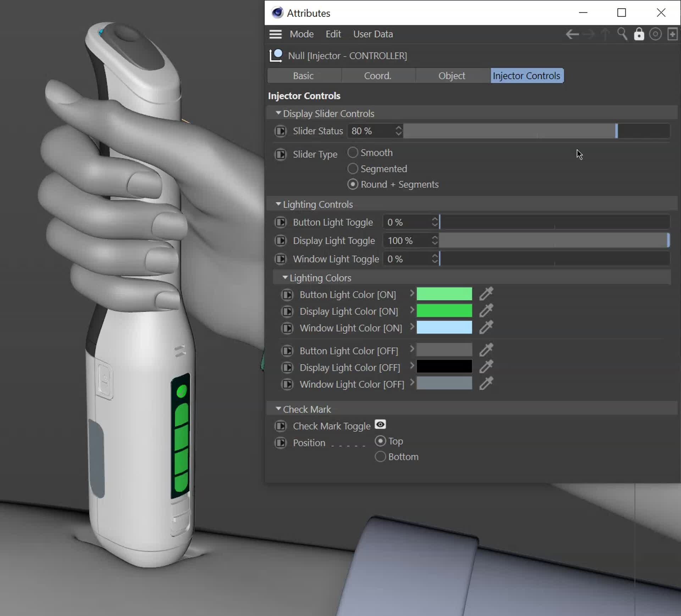Image resolution: width=681 pixels, height=616 pixels.
Task: Expand channels for Window Light Color [ON]
Action: (411, 328)
